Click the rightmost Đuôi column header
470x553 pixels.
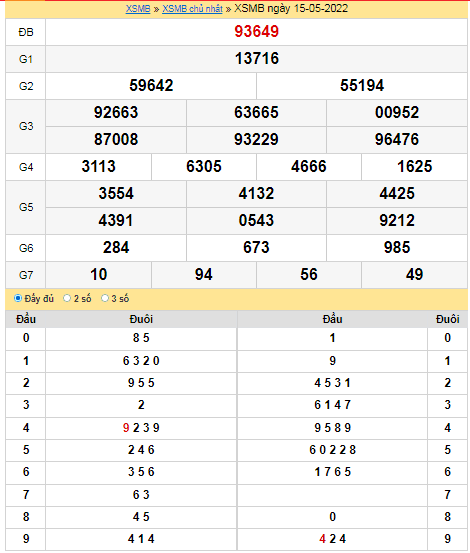[447, 319]
